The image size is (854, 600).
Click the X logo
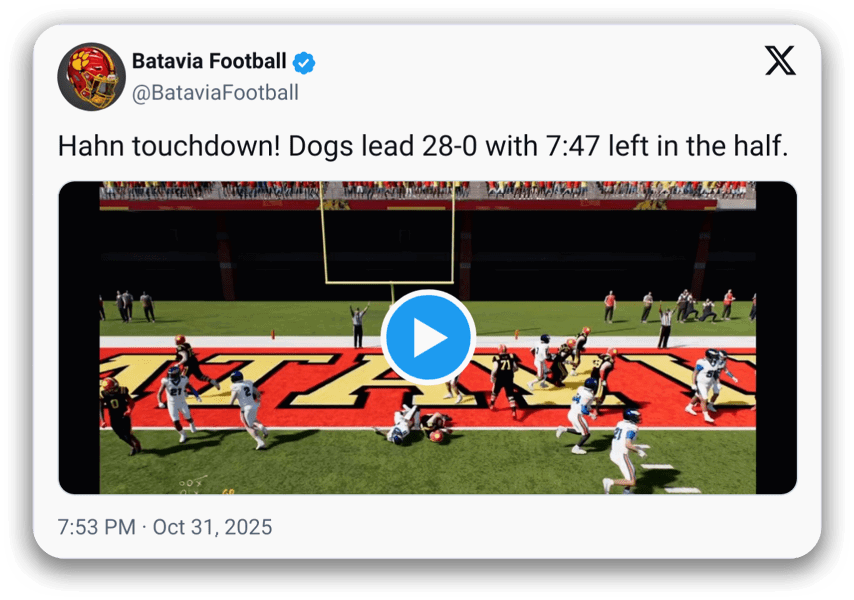[780, 61]
